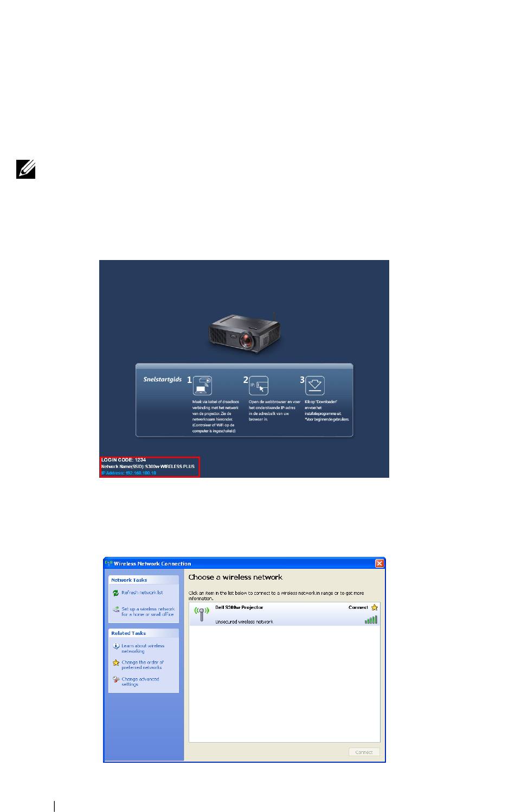
Task: Click step 1 laptop-connect icon in Snelstartgids
Action: pyautogui.click(x=202, y=386)
